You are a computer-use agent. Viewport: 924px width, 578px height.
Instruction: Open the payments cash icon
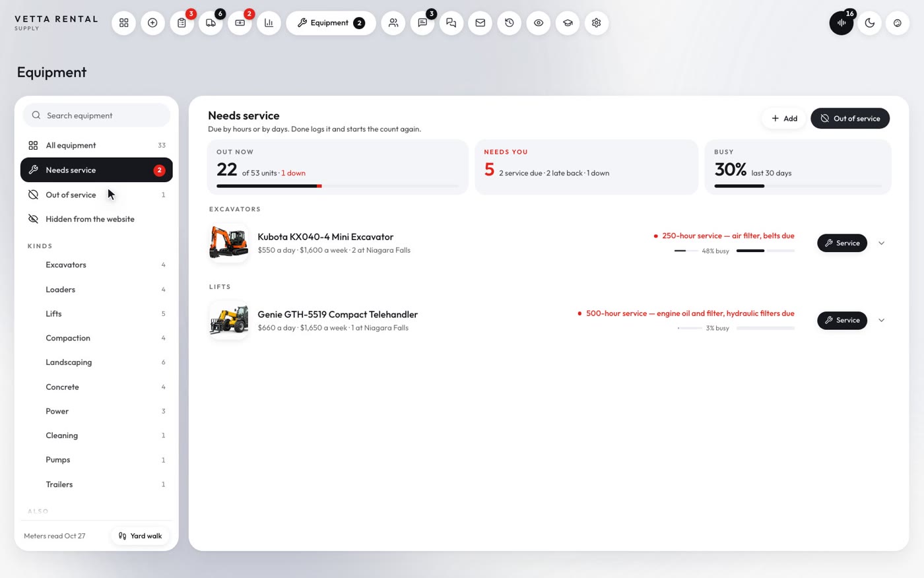(240, 23)
